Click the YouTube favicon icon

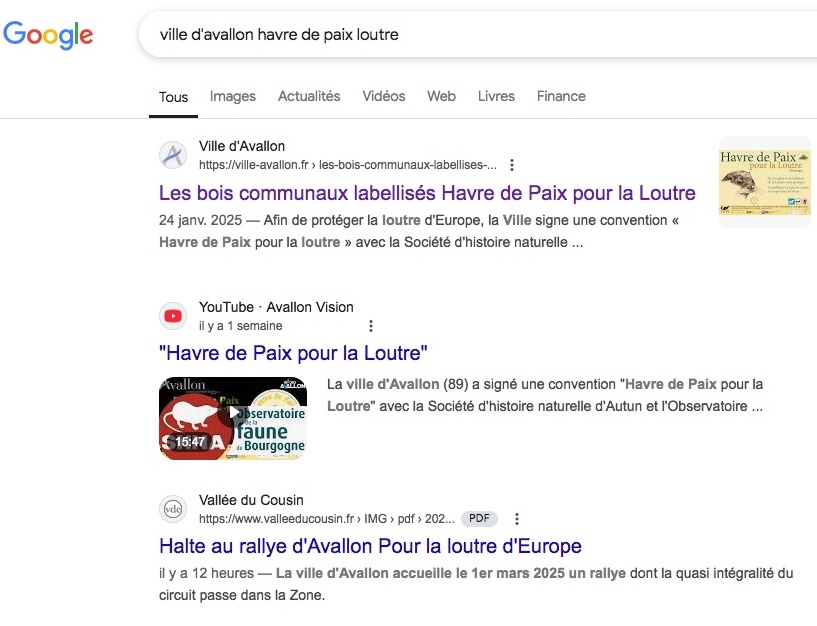tap(173, 316)
